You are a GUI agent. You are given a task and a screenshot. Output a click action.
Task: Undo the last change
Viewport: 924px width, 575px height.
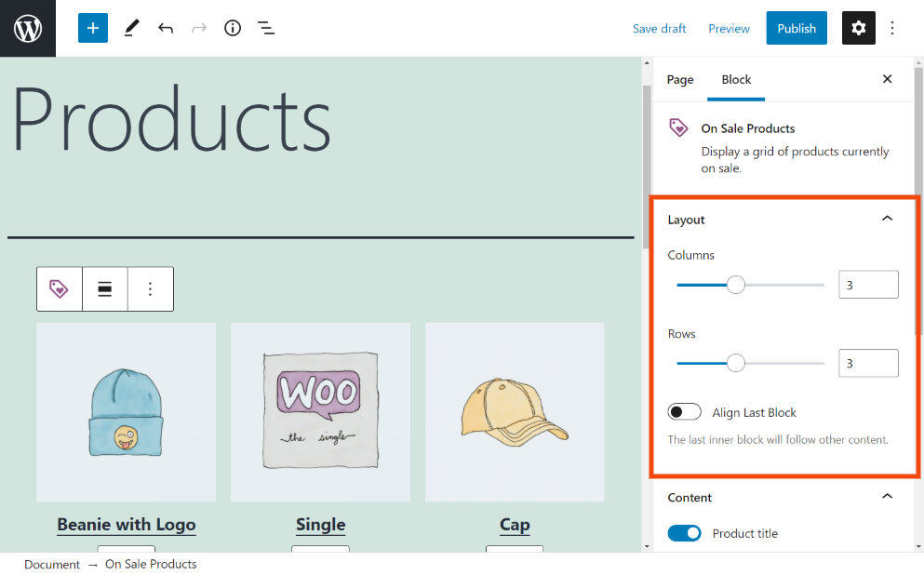coord(166,28)
